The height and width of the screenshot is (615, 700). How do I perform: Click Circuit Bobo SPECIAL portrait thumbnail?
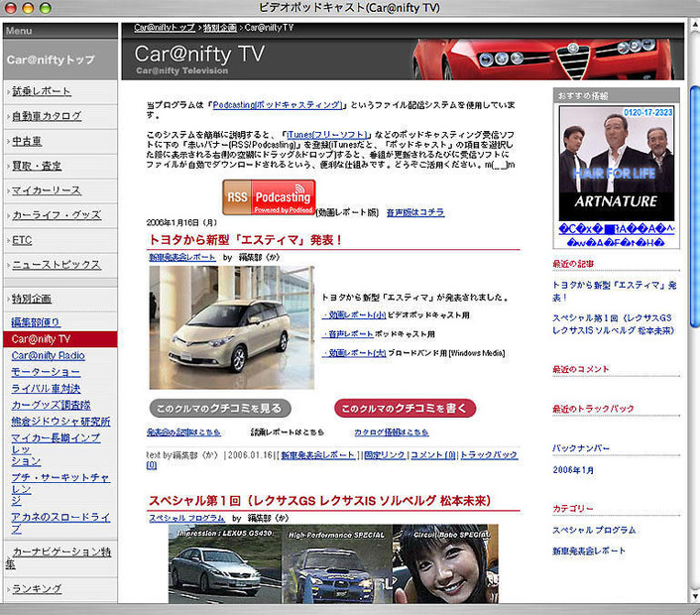point(445,564)
